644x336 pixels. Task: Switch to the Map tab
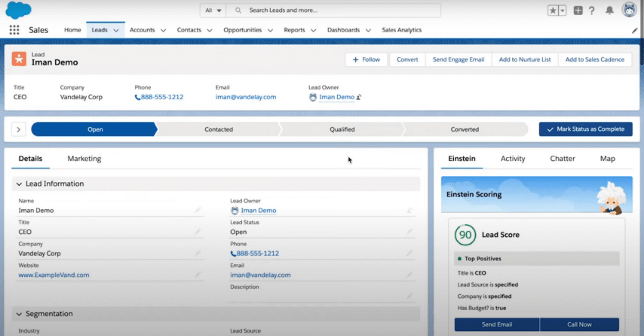[x=608, y=159]
